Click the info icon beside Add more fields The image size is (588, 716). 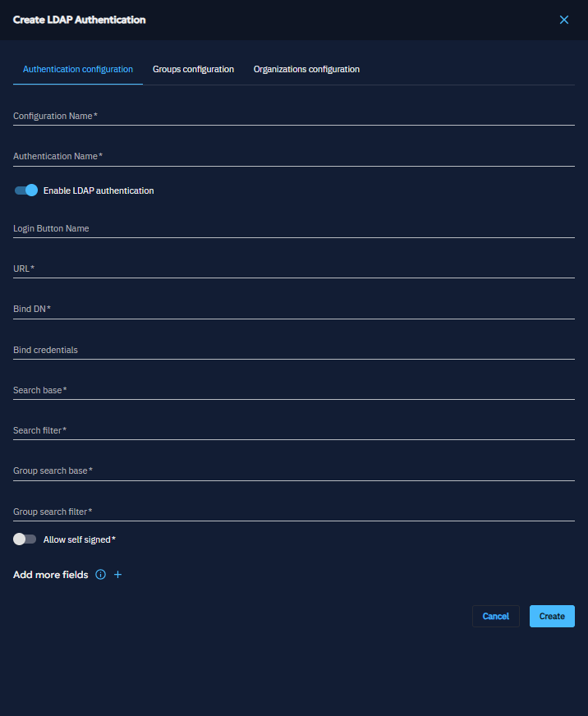(101, 575)
